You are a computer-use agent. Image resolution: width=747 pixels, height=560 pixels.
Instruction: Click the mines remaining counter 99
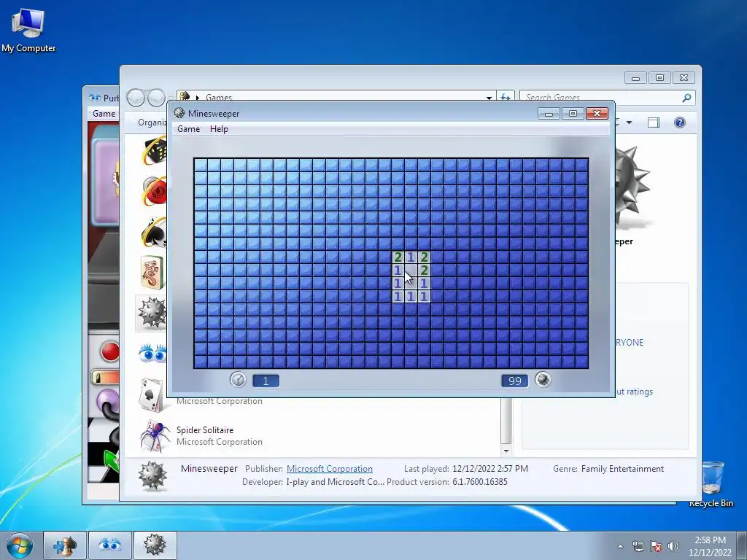514,381
